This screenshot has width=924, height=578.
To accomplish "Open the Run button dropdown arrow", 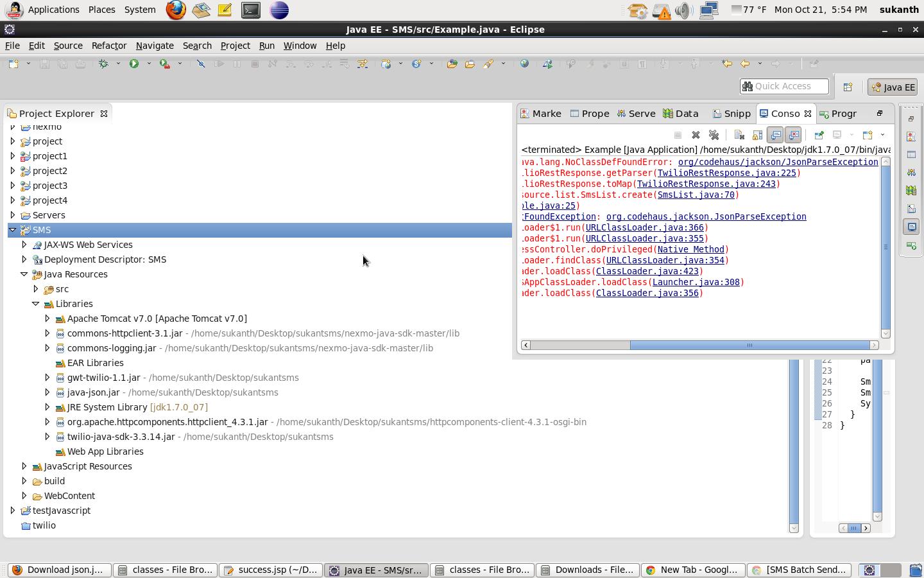I will (x=149, y=64).
